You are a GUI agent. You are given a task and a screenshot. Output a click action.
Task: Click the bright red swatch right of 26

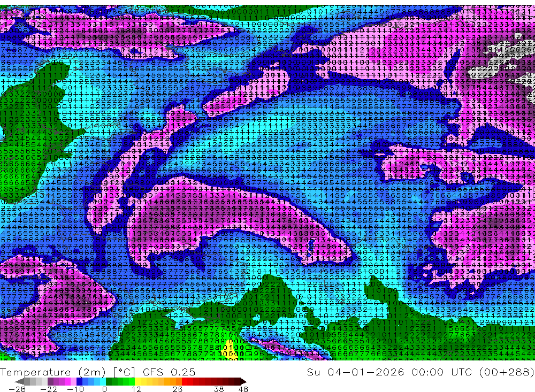click(185, 381)
